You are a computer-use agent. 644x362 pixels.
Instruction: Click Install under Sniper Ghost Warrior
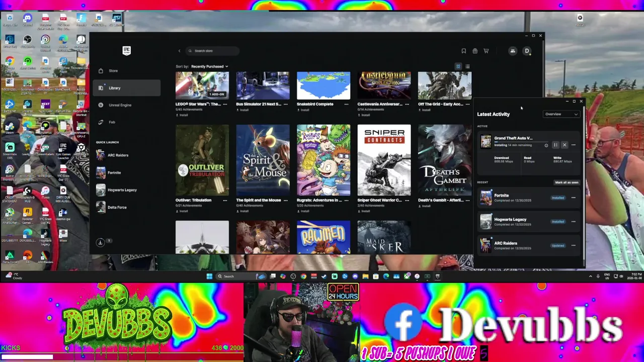point(364,211)
